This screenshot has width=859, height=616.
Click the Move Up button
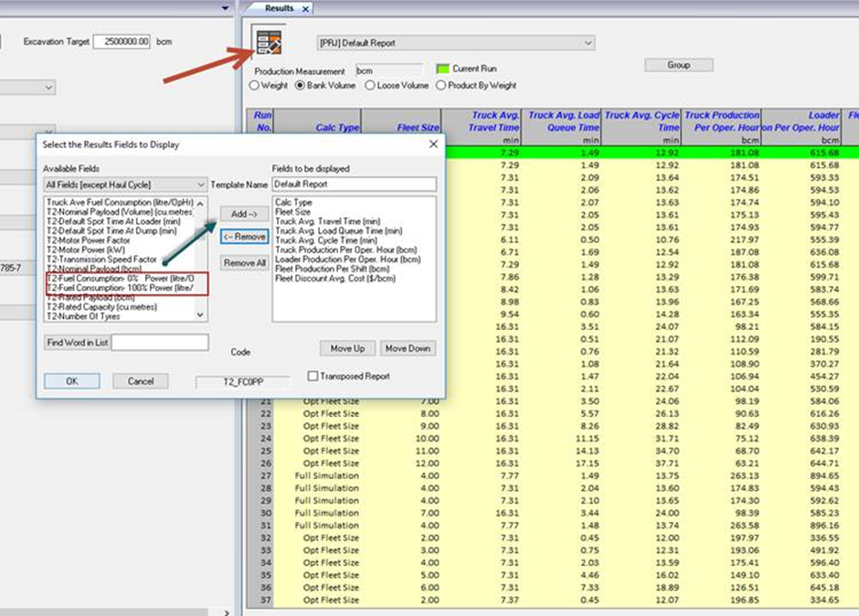click(x=347, y=348)
